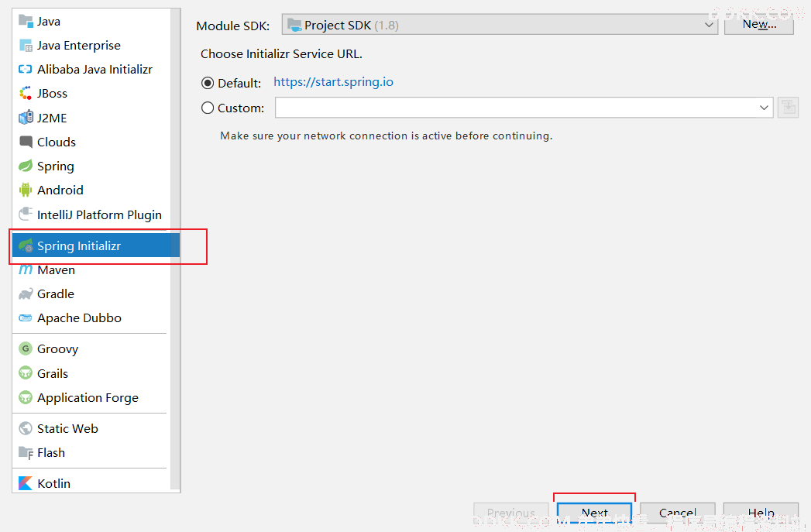The image size is (811, 532).
Task: Click the Cancel button
Action: coord(678,513)
